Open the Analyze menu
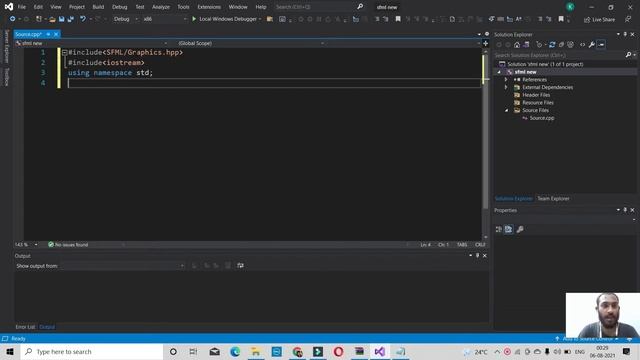640x360 pixels. tap(161, 7)
